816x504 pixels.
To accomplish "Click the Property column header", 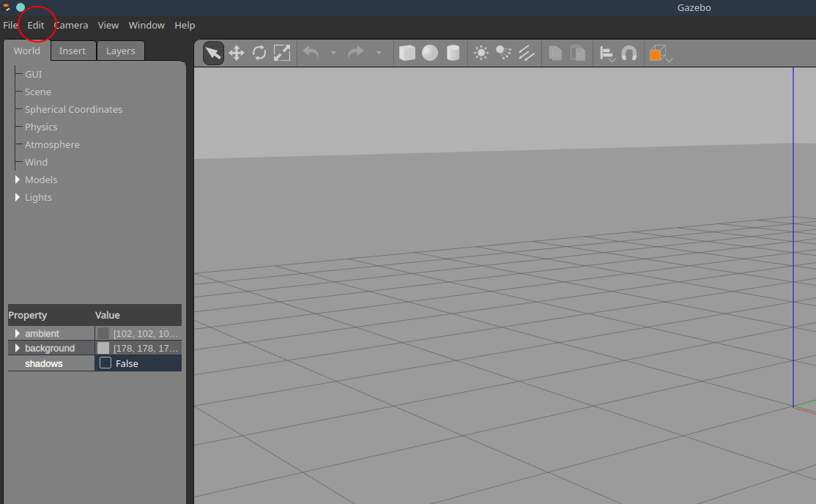I will [x=28, y=315].
